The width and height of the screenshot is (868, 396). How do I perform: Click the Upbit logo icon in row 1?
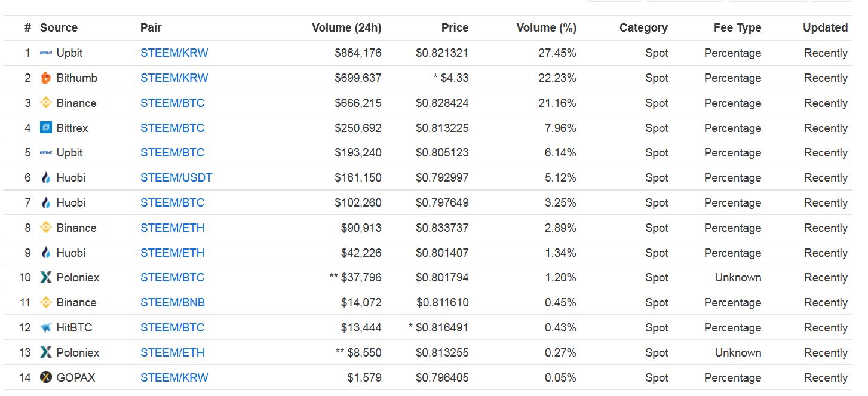point(45,53)
